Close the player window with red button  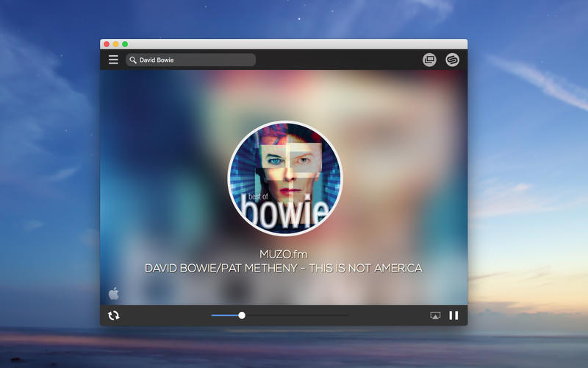pyautogui.click(x=107, y=44)
